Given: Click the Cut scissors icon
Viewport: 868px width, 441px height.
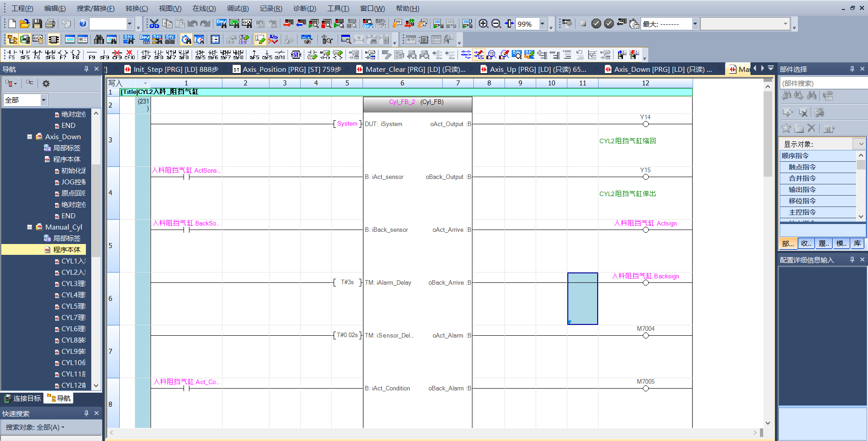Looking at the screenshot, I should (154, 24).
